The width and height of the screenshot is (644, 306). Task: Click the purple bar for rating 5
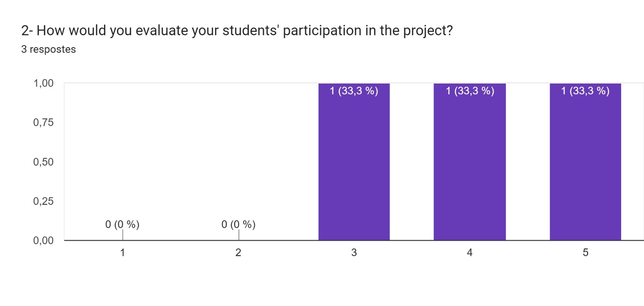[x=585, y=166]
